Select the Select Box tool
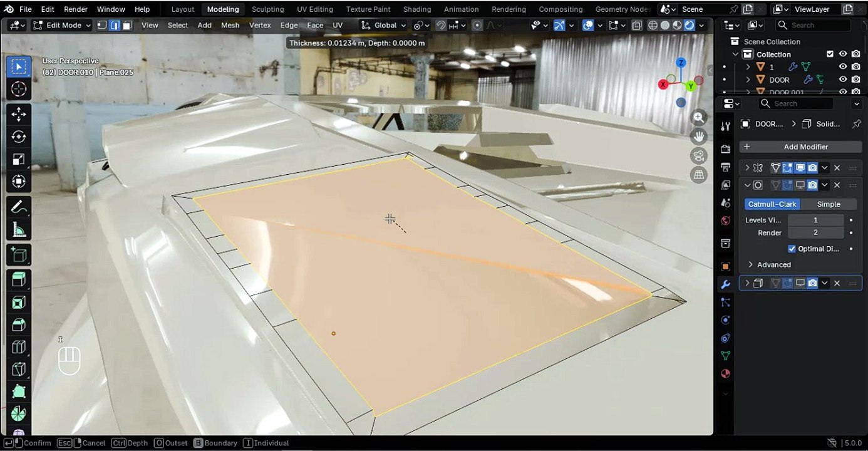Screen dimensions: 868x451 19,66
